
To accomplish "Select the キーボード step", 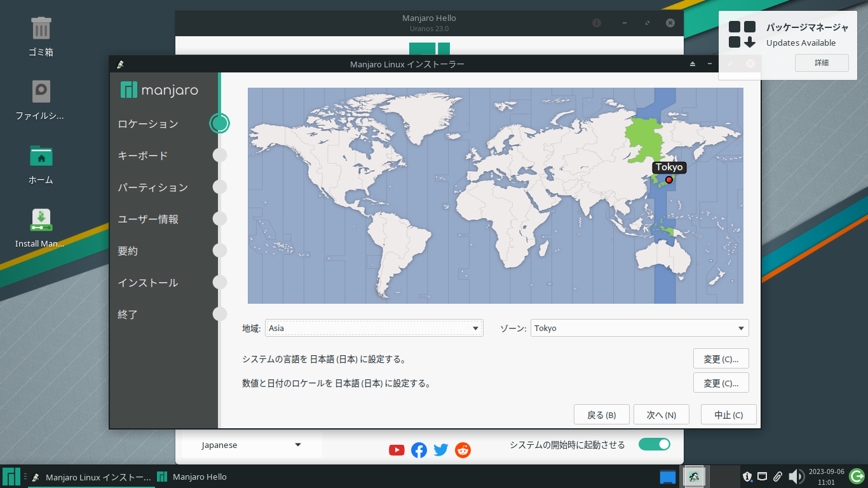I will [143, 156].
